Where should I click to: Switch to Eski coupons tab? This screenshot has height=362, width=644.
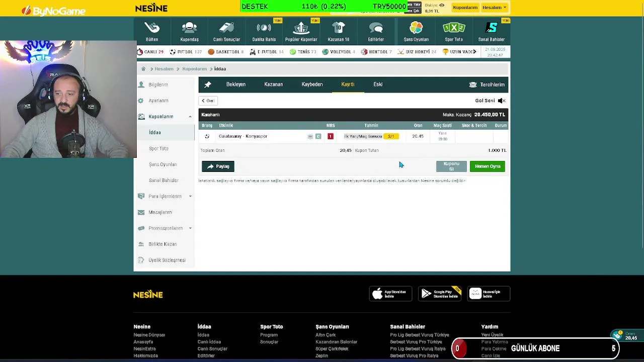378,84
